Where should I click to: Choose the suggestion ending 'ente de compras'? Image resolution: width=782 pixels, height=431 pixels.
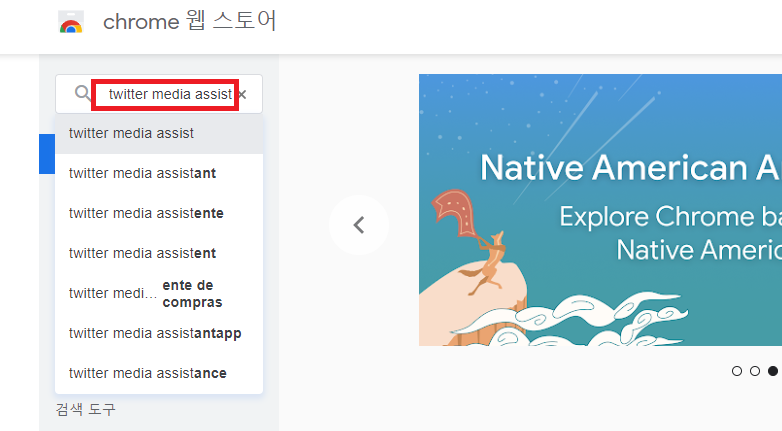coord(159,293)
